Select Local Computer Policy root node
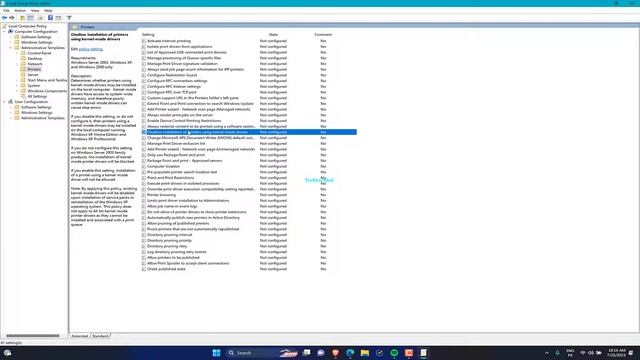The width and height of the screenshot is (640, 360). 27,26
